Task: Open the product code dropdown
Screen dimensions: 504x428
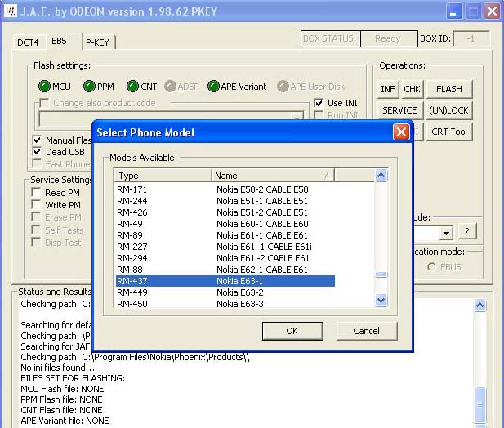Action: click(x=297, y=118)
